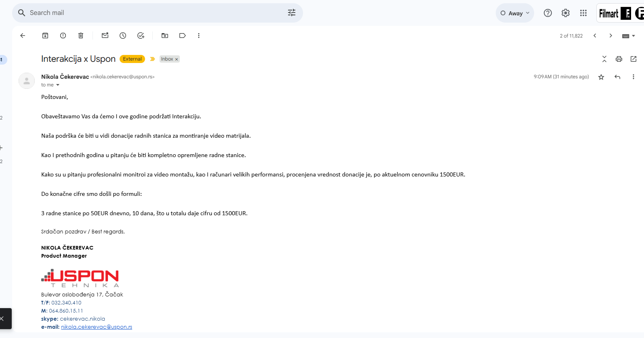The width and height of the screenshot is (644, 338).
Task: Open the Labels icon
Action: point(182,36)
